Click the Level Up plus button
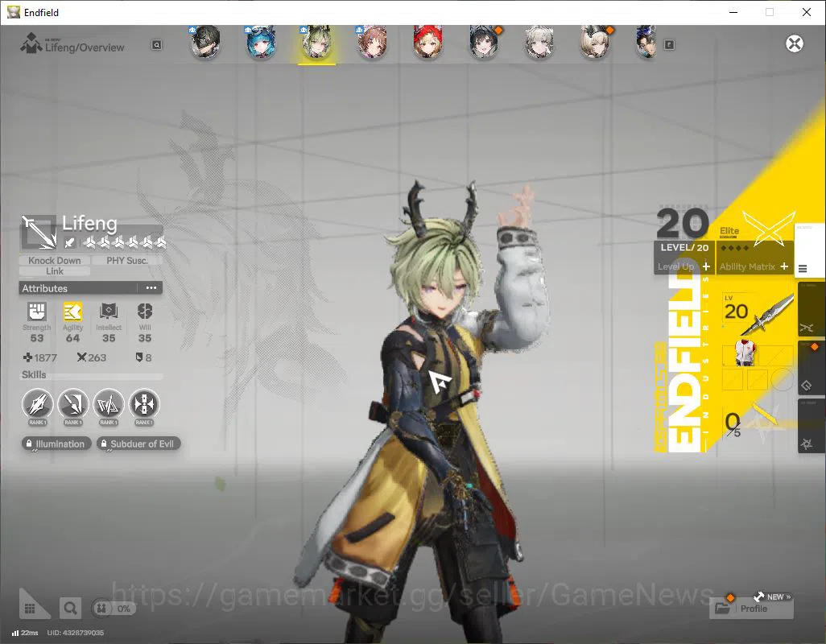826x644 pixels. (x=706, y=266)
